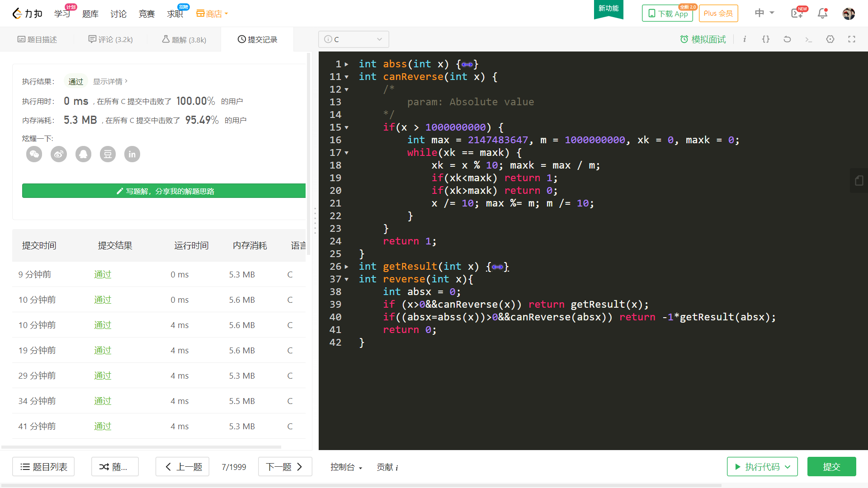868x488 pixels.
Task: Open editor settings gear icon
Action: click(830, 39)
